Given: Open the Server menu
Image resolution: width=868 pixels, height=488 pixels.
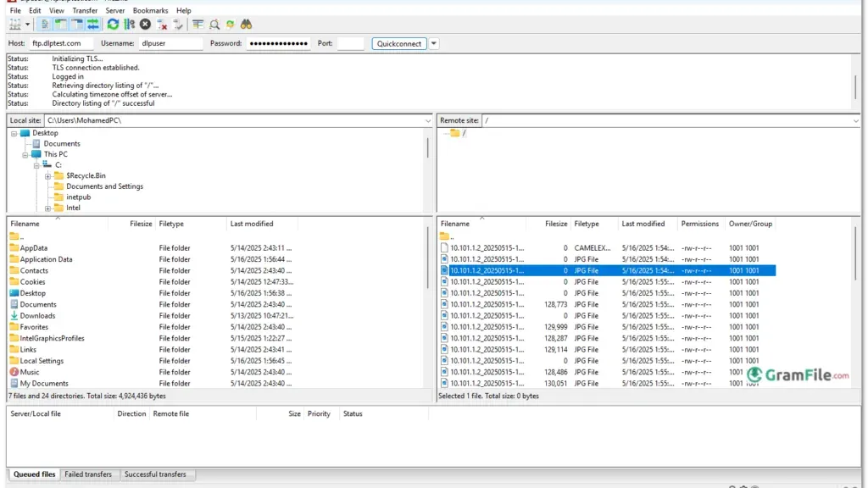Looking at the screenshot, I should coord(115,10).
